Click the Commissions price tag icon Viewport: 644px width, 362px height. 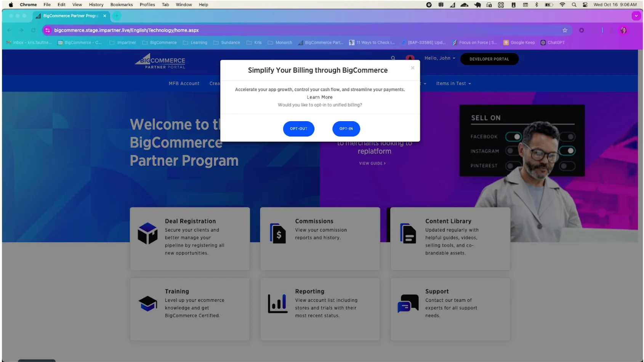pos(278,234)
